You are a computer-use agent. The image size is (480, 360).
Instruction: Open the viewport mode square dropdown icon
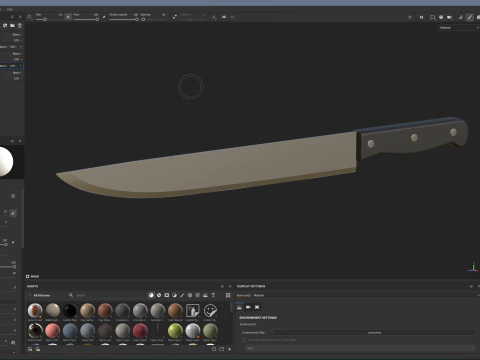tap(433, 17)
